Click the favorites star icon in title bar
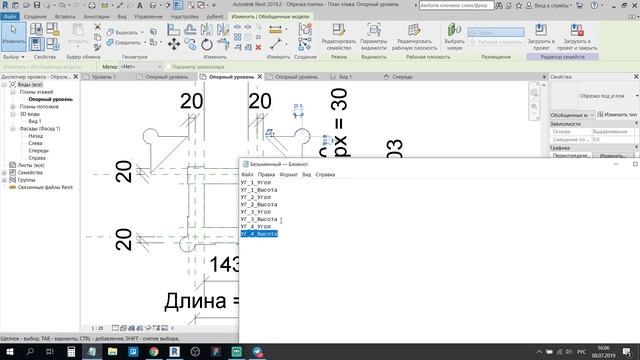This screenshot has width=640, height=360. coord(519,5)
